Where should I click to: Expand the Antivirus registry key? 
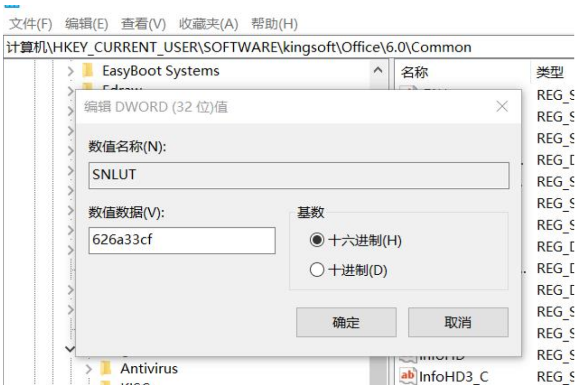[89, 369]
